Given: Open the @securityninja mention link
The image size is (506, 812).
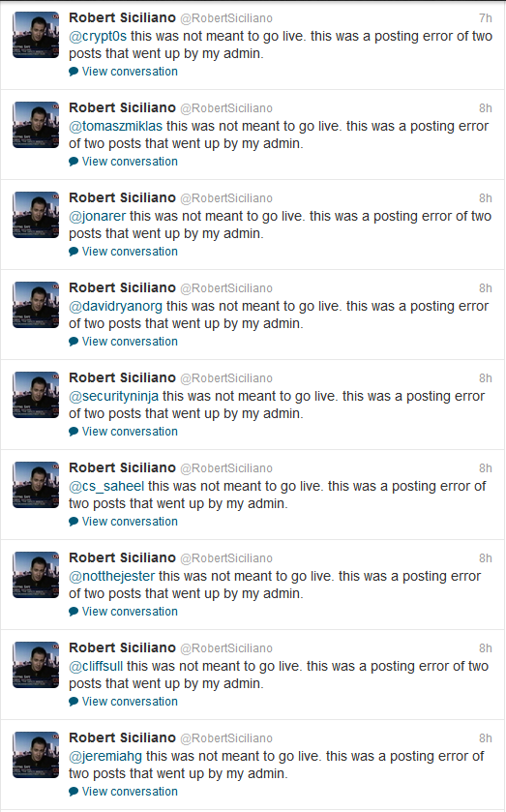Looking at the screenshot, I should [x=113, y=397].
